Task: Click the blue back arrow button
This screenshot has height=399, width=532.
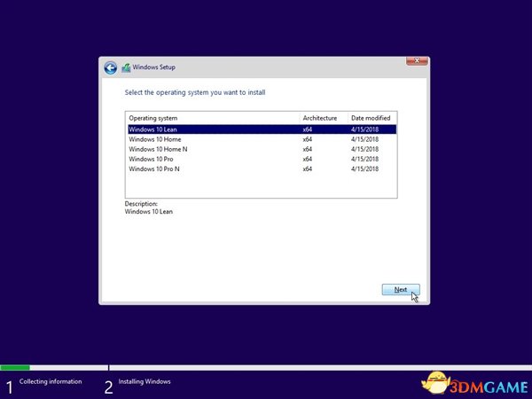Action: click(x=111, y=68)
